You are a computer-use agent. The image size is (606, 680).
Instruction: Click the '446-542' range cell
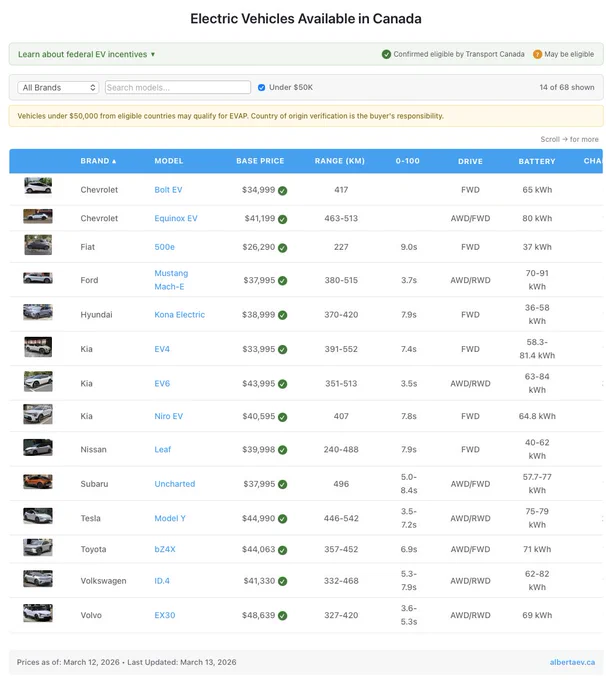(x=341, y=519)
